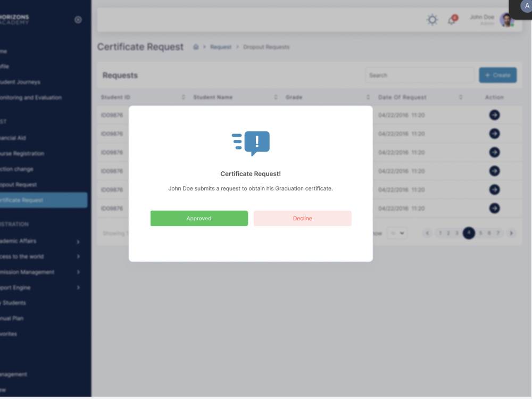Click the third row's action arrow
This screenshot has width=532, height=399.
(494, 152)
